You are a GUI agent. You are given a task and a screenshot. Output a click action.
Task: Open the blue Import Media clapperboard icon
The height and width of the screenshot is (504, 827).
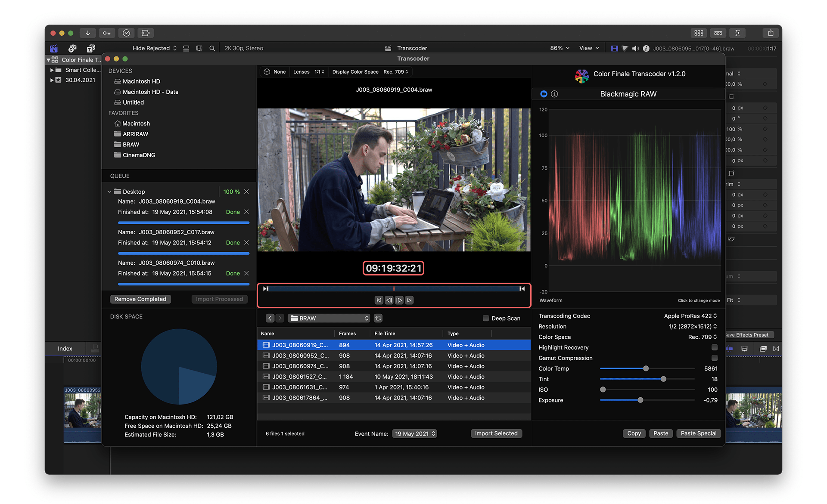tap(53, 48)
